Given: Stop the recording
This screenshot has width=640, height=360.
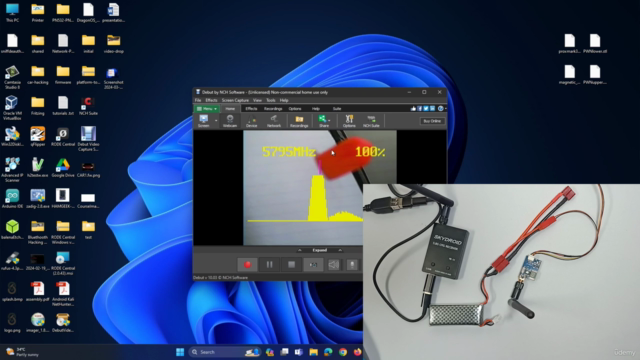Looking at the screenshot, I should pyautogui.click(x=291, y=265).
